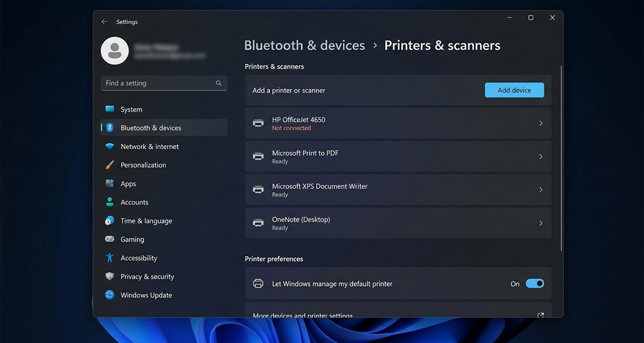
Task: Click the vertical scrollbar of the printers page
Action: tap(561, 158)
